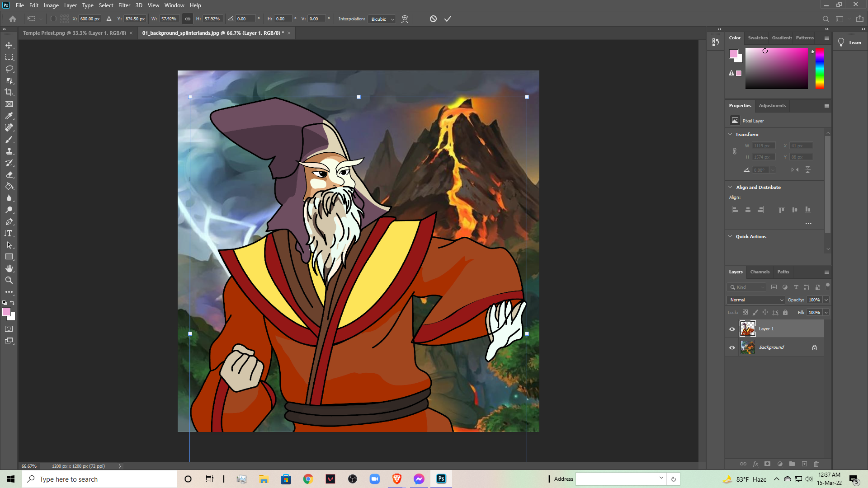Select the Lasso tool

point(9,69)
